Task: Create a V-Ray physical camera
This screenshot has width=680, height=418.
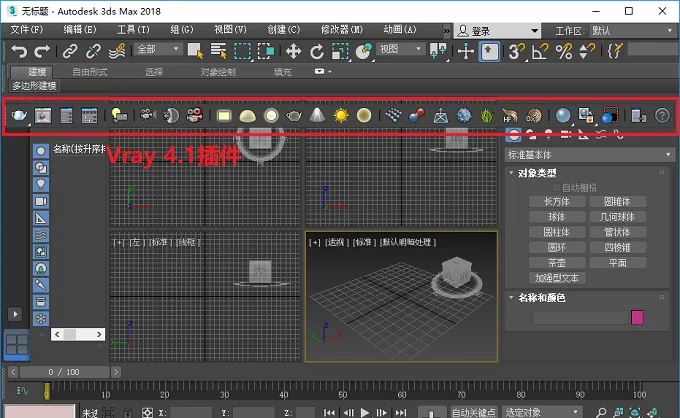Action: pos(148,115)
